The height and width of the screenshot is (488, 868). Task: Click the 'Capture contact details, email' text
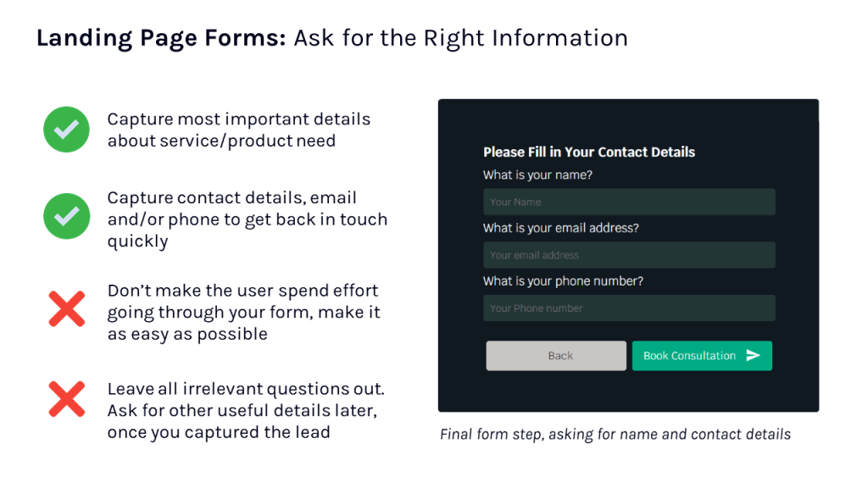[x=232, y=198]
